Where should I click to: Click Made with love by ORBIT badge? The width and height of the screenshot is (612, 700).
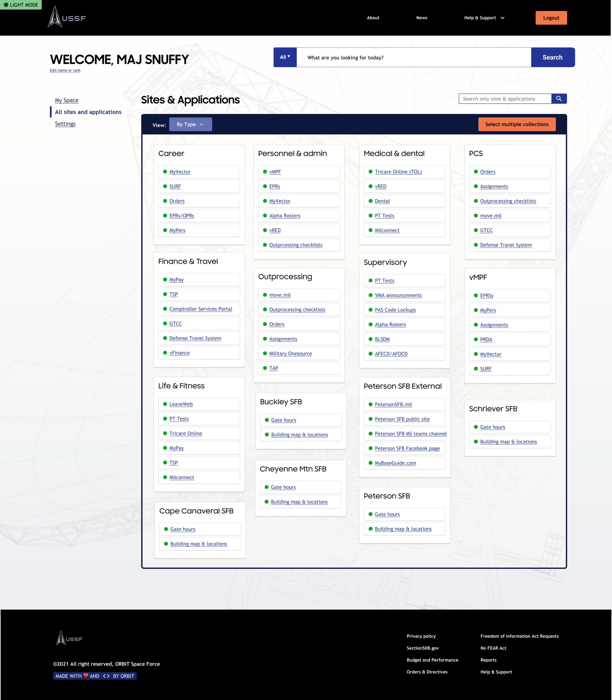click(95, 676)
